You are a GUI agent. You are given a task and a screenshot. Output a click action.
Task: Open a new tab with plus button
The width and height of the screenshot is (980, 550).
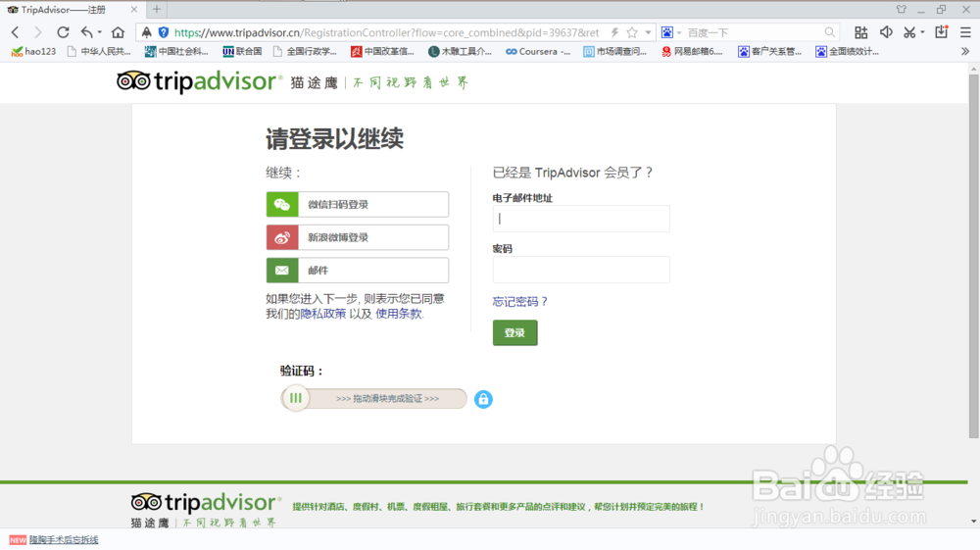(x=157, y=10)
